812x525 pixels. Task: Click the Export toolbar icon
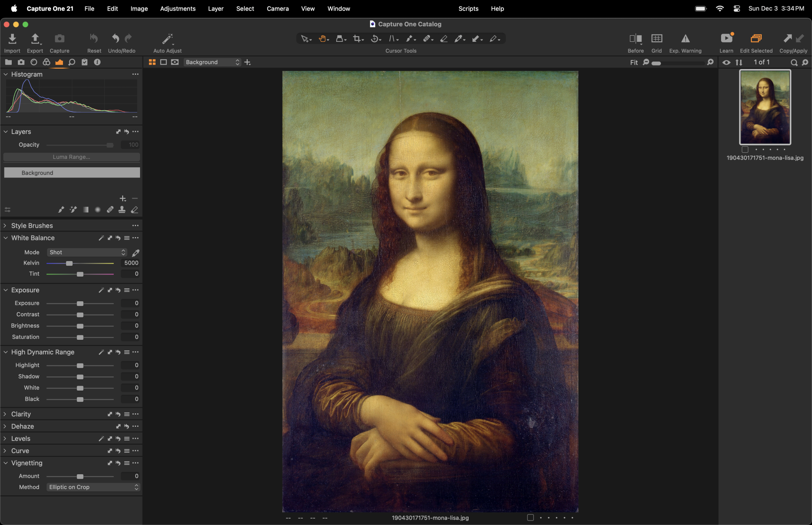(x=35, y=39)
